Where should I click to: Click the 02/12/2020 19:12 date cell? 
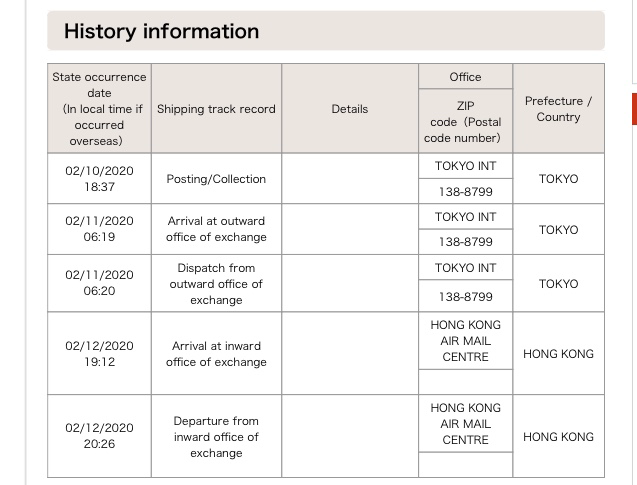[x=100, y=353]
